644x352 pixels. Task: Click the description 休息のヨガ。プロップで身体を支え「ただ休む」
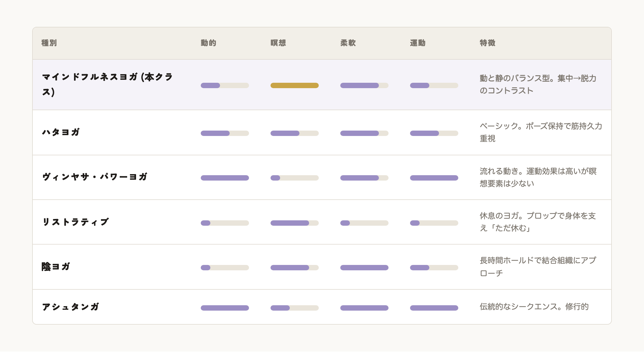click(x=538, y=222)
